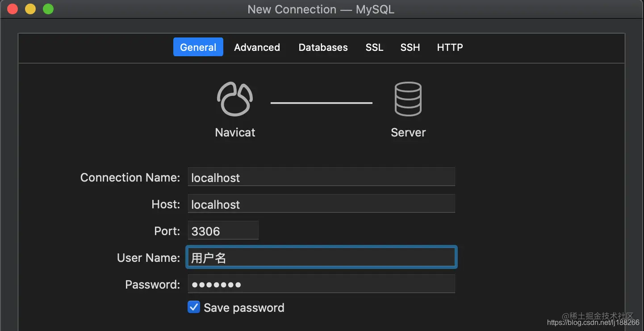Select the SSL tab
Screen dimensions: 644x331
tap(374, 47)
